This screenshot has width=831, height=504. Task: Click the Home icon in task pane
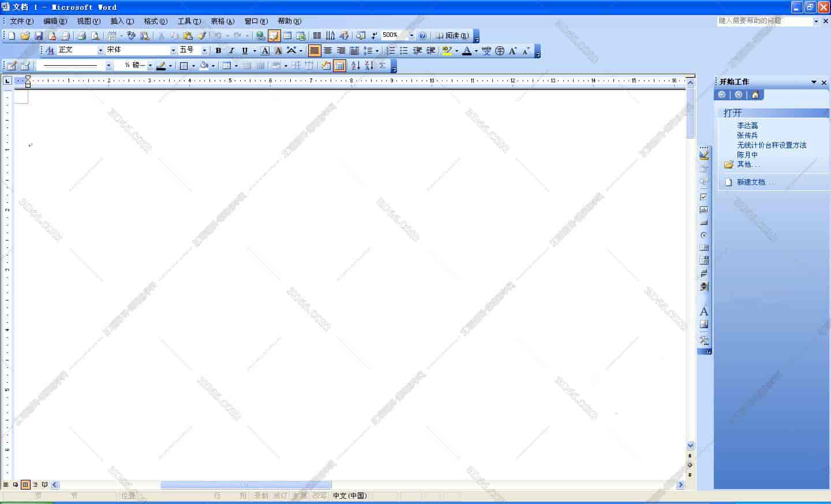[755, 95]
